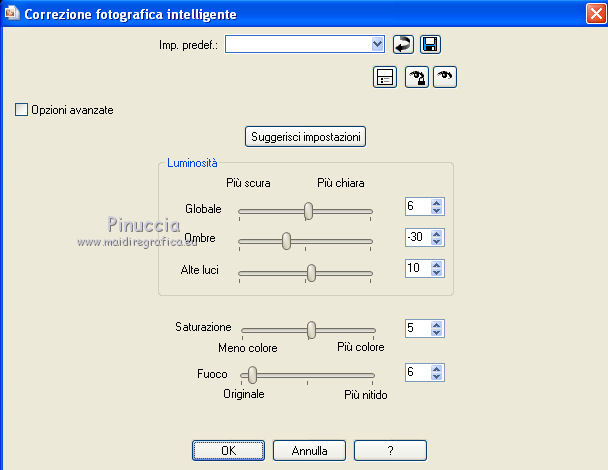The image size is (608, 470).
Task: Enable the Opzioni avanzate checkbox
Action: click(22, 110)
